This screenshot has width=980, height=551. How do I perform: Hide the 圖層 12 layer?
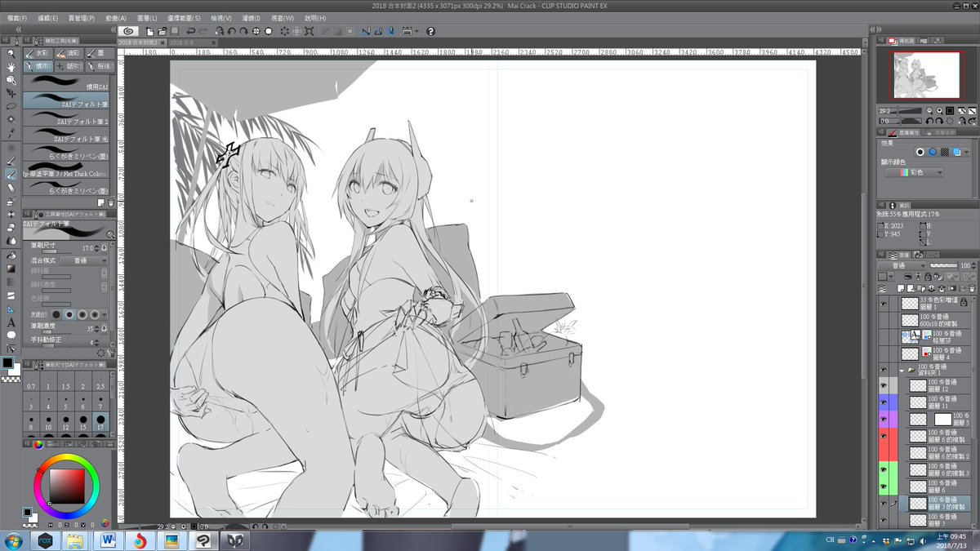883,384
